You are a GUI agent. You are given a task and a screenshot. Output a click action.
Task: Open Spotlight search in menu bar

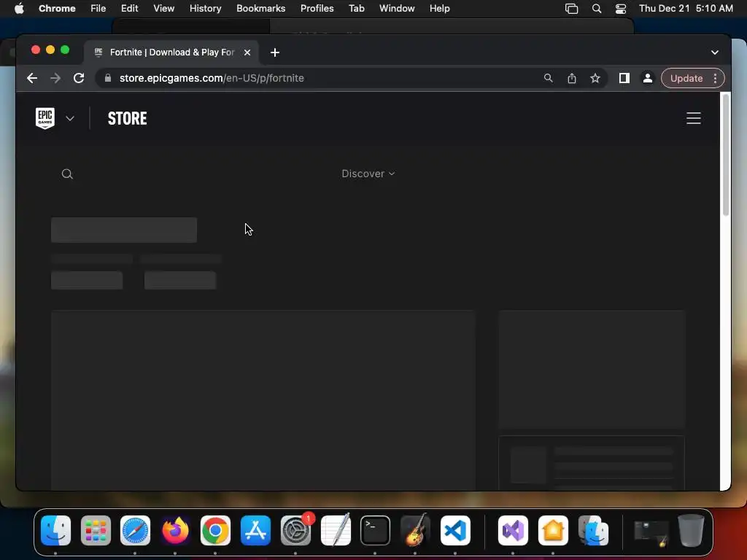pos(597,8)
